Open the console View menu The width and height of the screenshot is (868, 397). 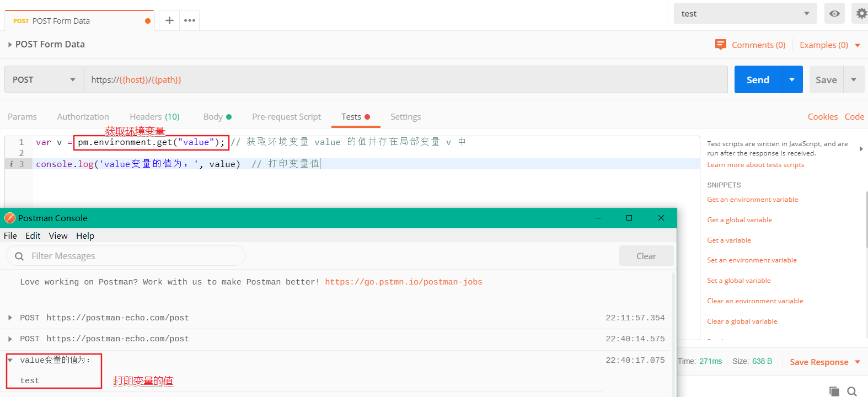pos(58,235)
